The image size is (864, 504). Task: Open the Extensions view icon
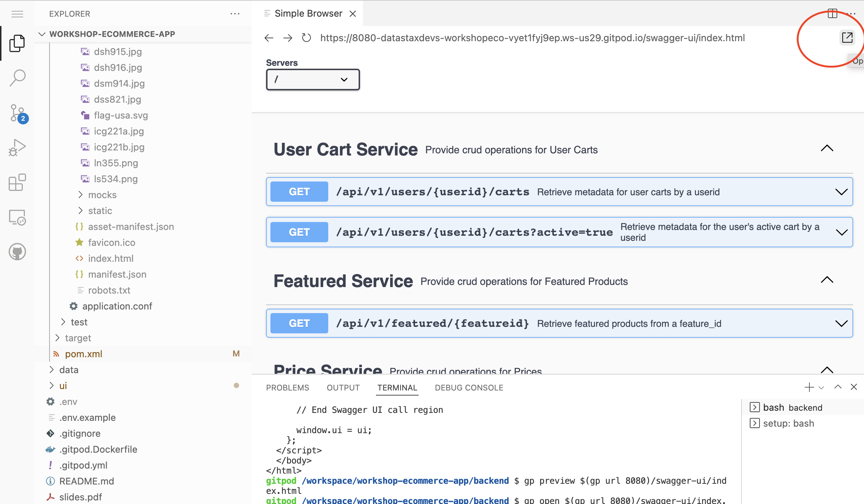point(17,182)
